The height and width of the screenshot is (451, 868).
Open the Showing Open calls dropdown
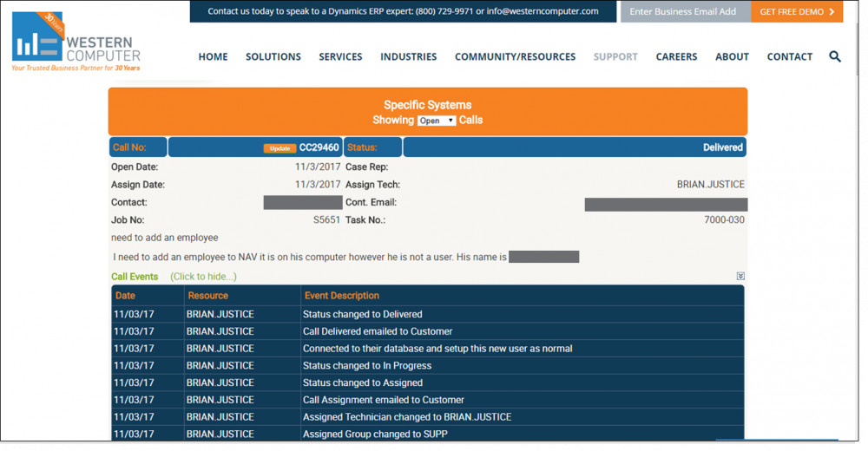(436, 121)
